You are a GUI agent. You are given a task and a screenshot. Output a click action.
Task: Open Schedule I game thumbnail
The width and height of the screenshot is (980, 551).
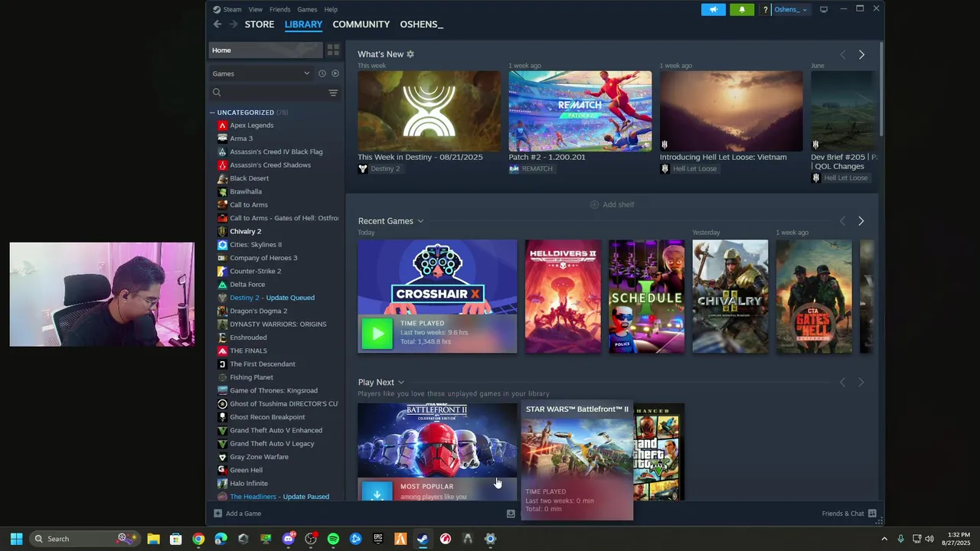[647, 297]
